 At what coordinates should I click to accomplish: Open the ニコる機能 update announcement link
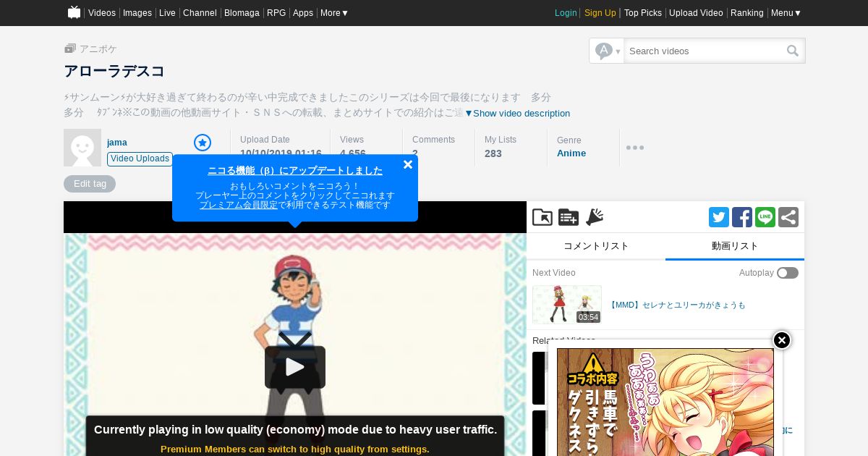coord(295,171)
